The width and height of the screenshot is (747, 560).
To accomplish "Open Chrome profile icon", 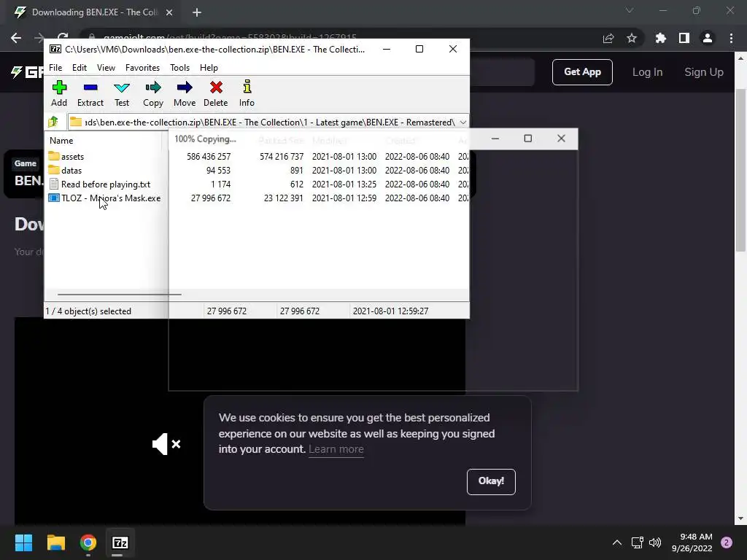I will (708, 38).
